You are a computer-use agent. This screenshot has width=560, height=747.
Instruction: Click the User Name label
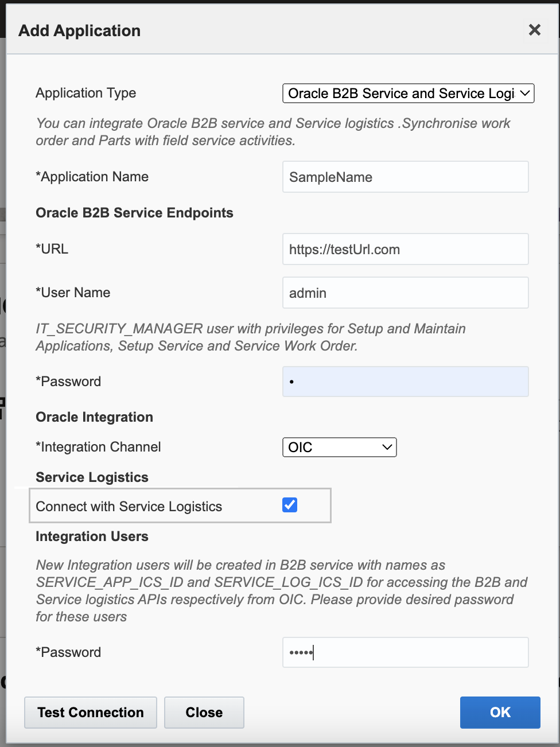pyautogui.click(x=73, y=293)
